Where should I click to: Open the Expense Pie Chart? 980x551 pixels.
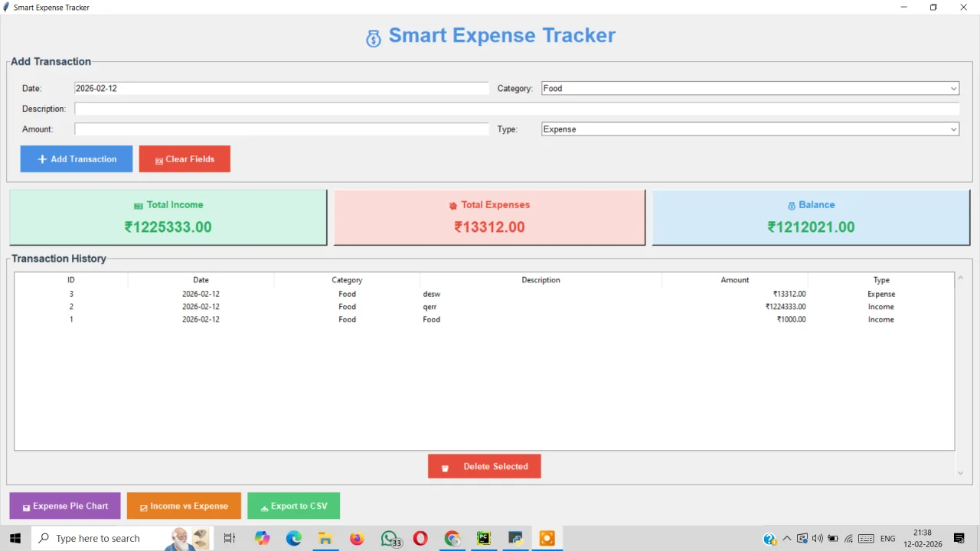(x=65, y=506)
